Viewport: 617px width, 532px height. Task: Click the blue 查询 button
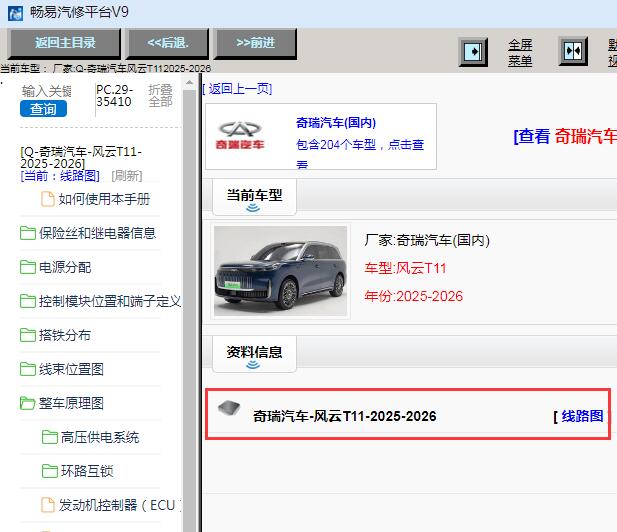coord(43,109)
